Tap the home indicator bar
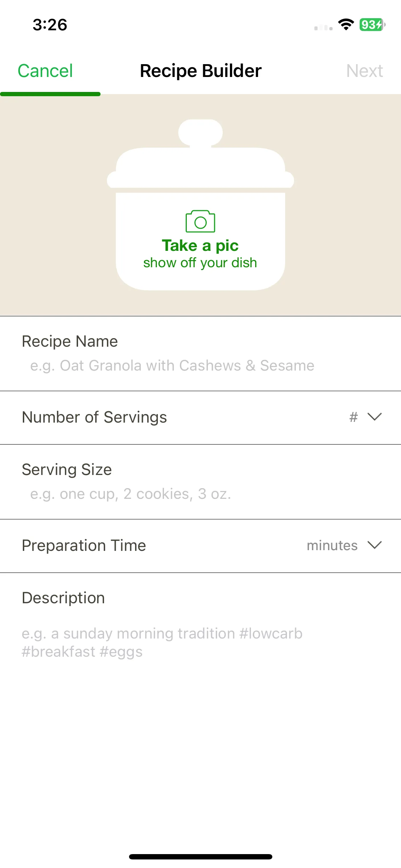The height and width of the screenshot is (868, 401). [x=201, y=857]
